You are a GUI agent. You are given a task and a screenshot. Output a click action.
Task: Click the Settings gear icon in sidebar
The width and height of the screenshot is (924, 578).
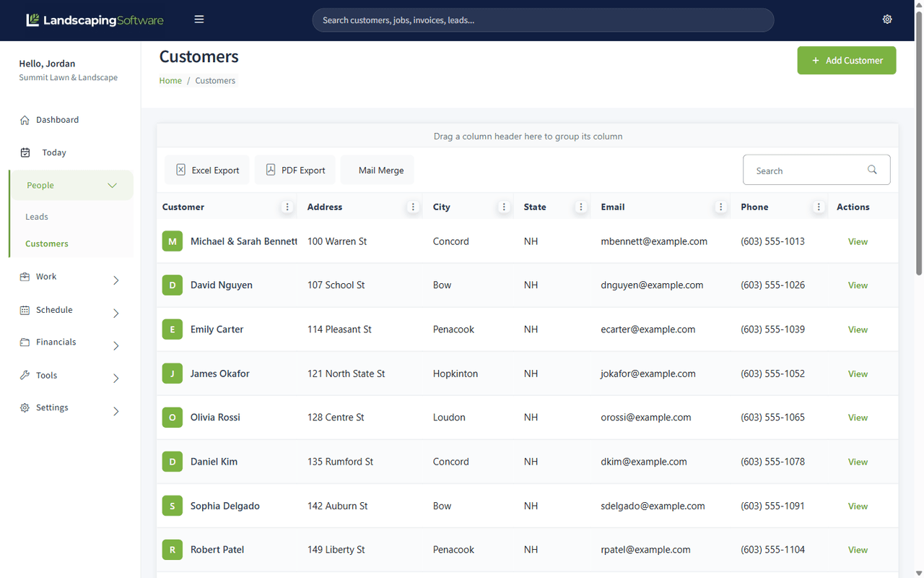(x=25, y=408)
